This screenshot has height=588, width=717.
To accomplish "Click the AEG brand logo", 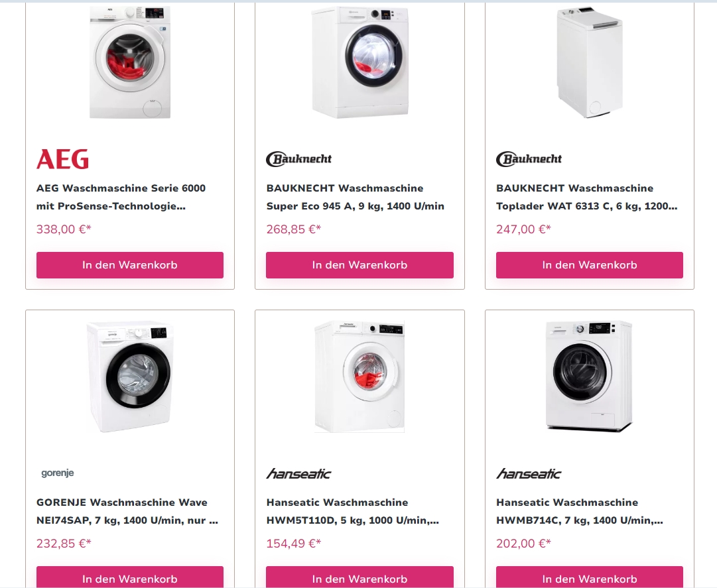I will (x=62, y=159).
